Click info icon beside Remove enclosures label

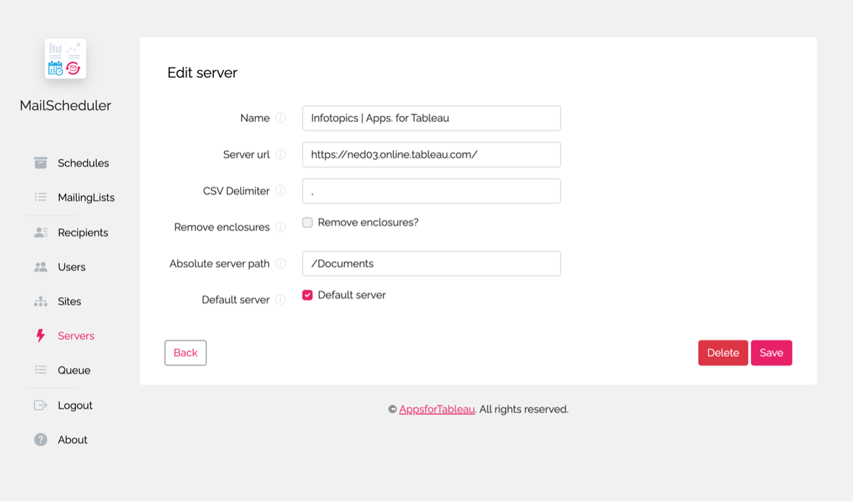tap(281, 227)
